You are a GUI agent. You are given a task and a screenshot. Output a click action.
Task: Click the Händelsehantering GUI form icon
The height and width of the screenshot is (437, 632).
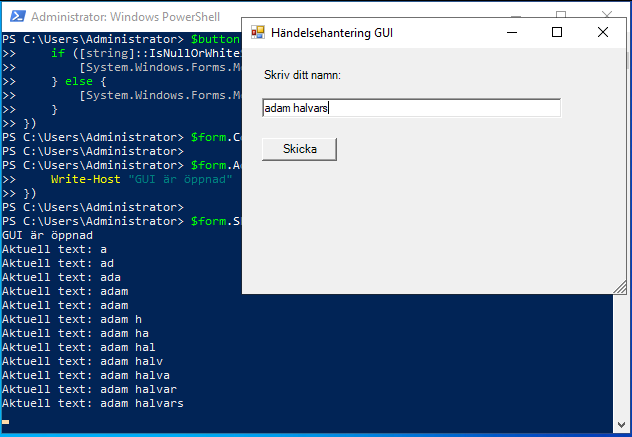click(x=257, y=32)
